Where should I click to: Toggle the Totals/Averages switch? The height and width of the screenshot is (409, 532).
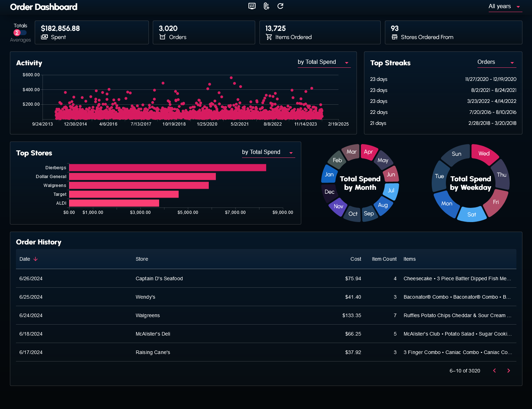click(x=20, y=33)
